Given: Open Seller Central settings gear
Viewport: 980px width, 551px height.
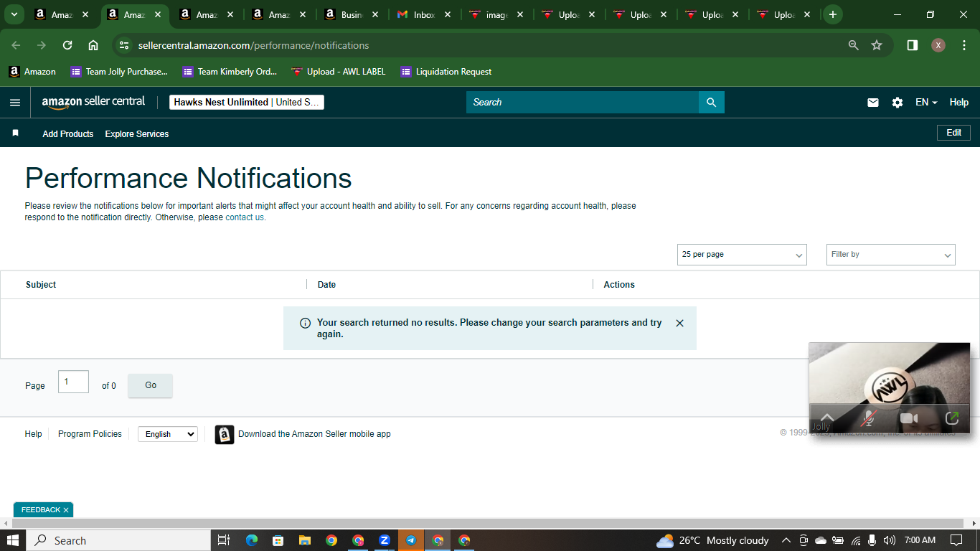Looking at the screenshot, I should pos(897,103).
